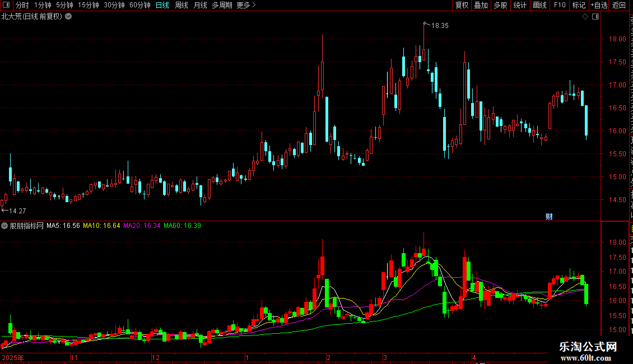The image size is (633, 364).
Task: Click the 2025年 date axis label
Action: (13, 357)
